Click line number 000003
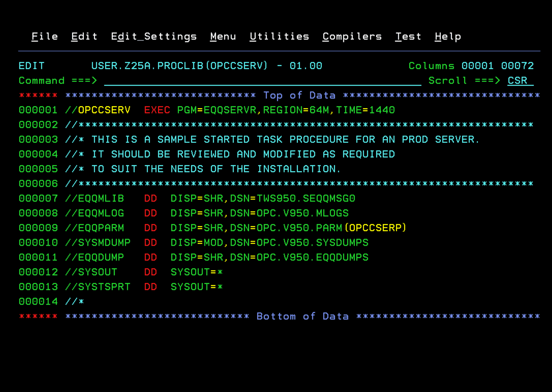 pos(38,139)
